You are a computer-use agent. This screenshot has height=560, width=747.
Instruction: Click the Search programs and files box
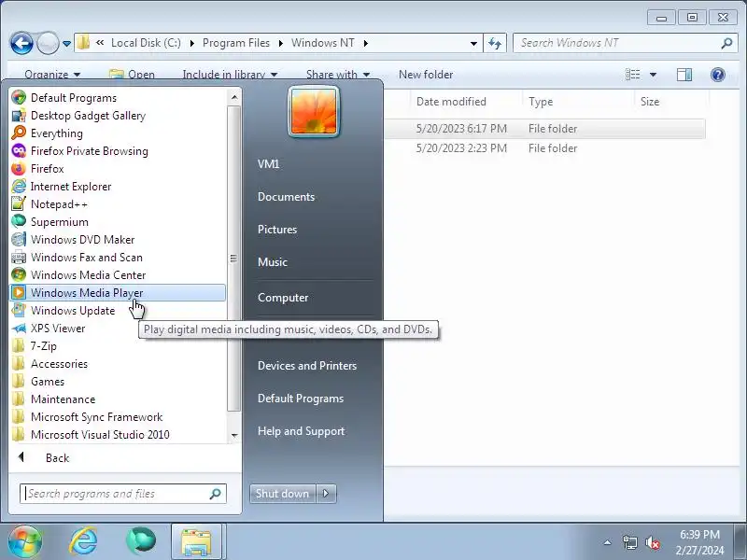coord(123,494)
